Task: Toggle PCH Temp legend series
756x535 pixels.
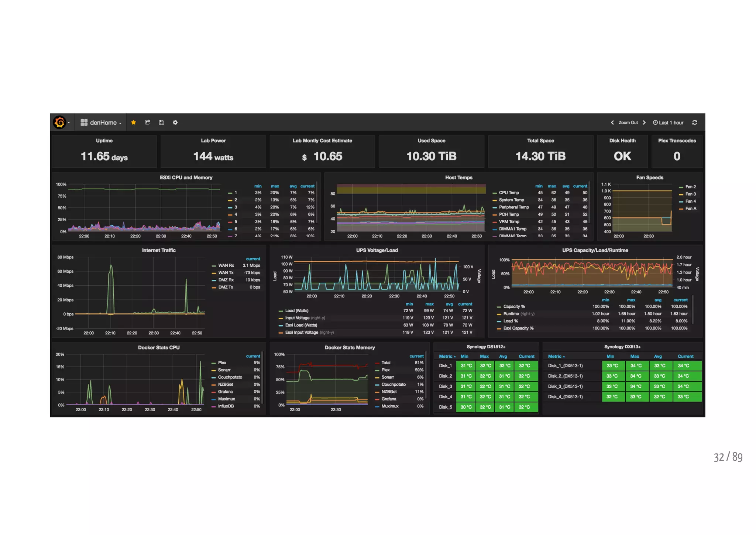Action: tap(509, 214)
